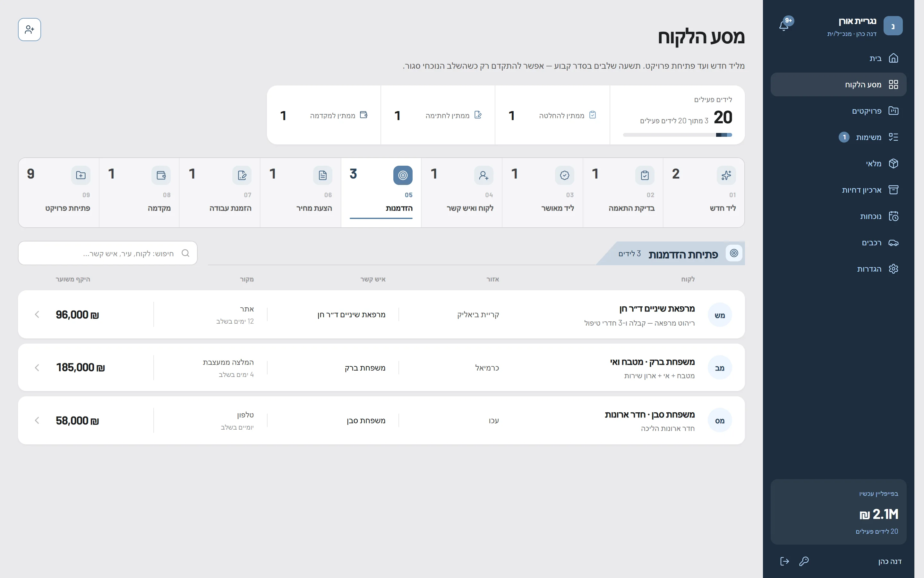
Task: Open משימות in the sidebar
Action: pos(838,137)
